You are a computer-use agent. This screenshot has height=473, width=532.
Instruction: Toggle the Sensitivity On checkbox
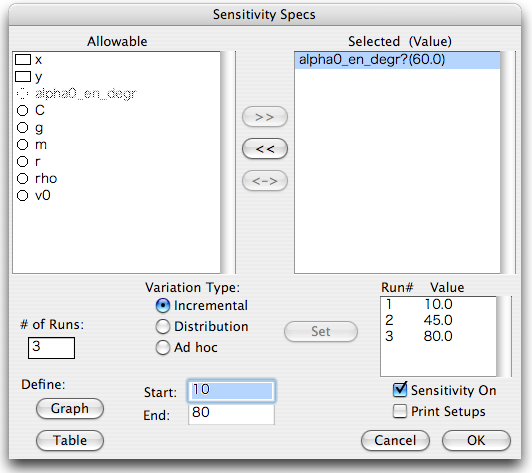coord(400,390)
